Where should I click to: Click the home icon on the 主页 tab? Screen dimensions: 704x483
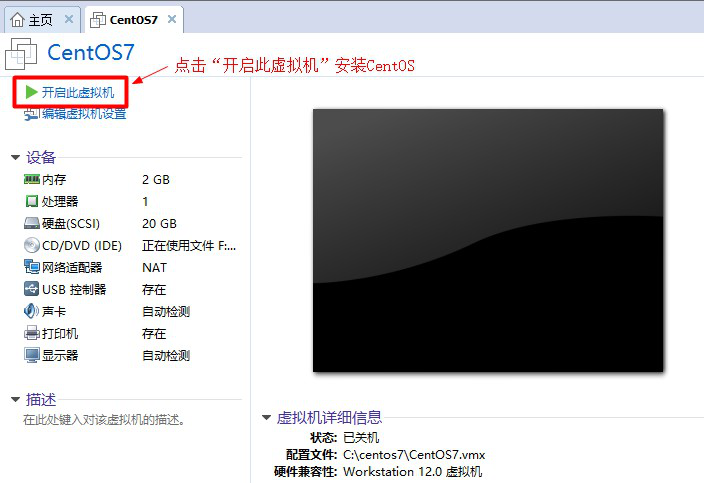[18, 20]
